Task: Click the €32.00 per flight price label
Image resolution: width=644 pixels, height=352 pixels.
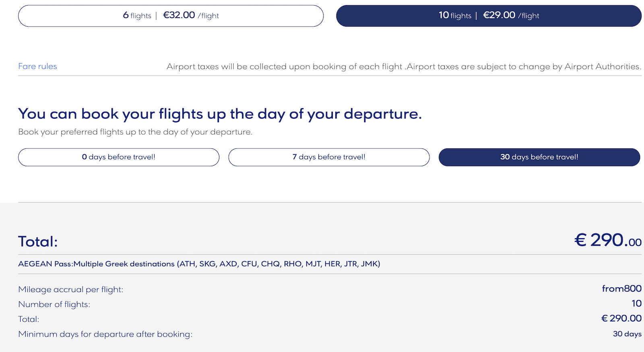Action: (179, 15)
